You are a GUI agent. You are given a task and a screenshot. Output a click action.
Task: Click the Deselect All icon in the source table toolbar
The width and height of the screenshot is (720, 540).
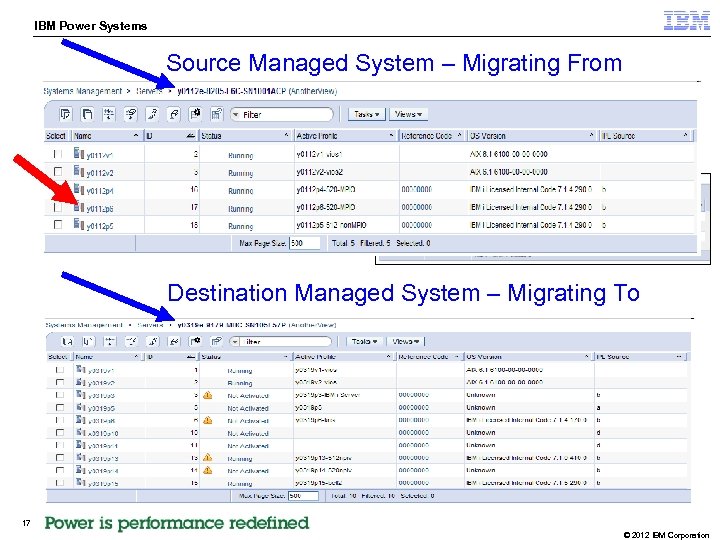pyautogui.click(x=87, y=114)
